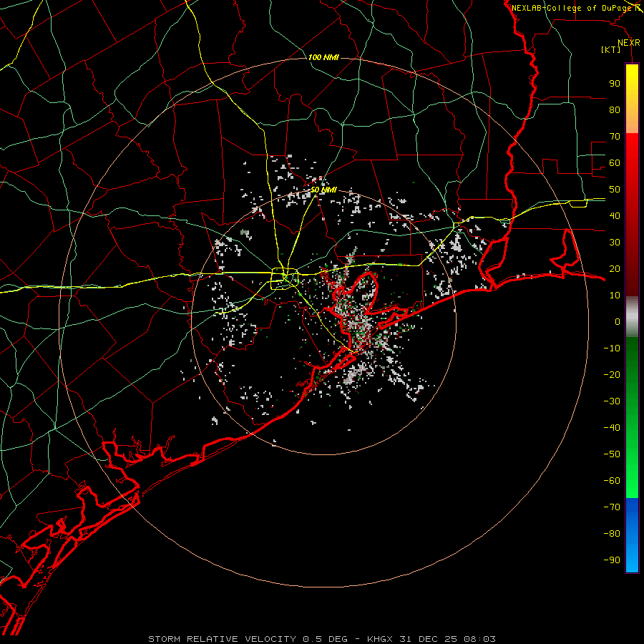The image size is (644, 644).
Task: Select the NEXLAB-College of DuPage credit text
Action: click(x=572, y=8)
